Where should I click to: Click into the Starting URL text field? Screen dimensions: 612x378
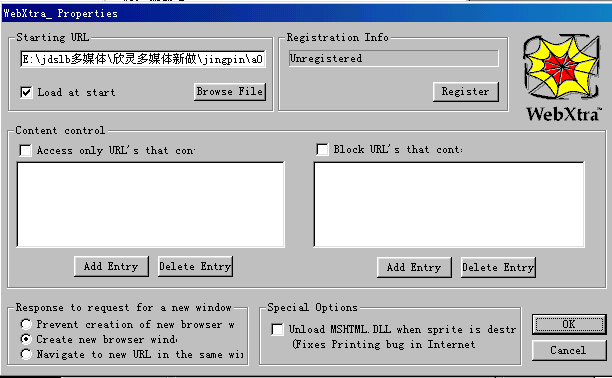click(x=143, y=59)
